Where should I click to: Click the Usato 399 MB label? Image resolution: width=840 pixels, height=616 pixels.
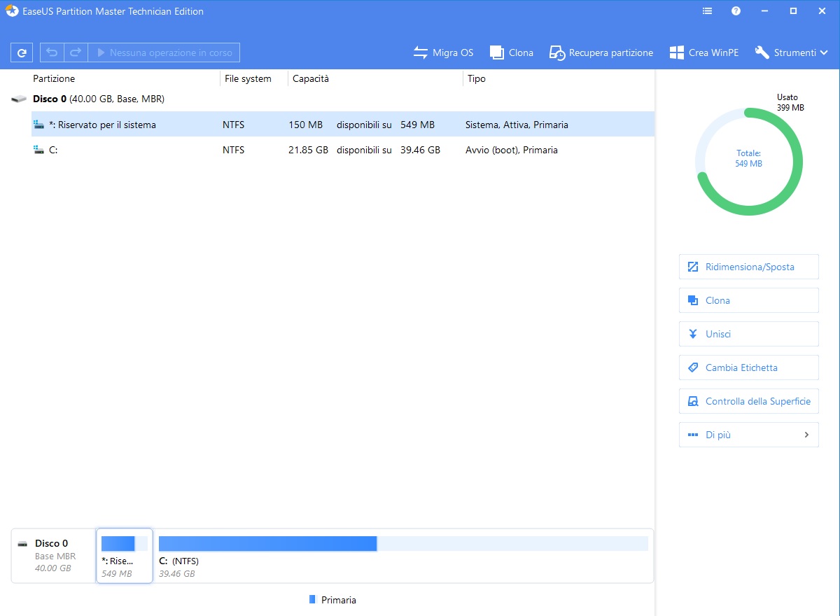click(790, 102)
